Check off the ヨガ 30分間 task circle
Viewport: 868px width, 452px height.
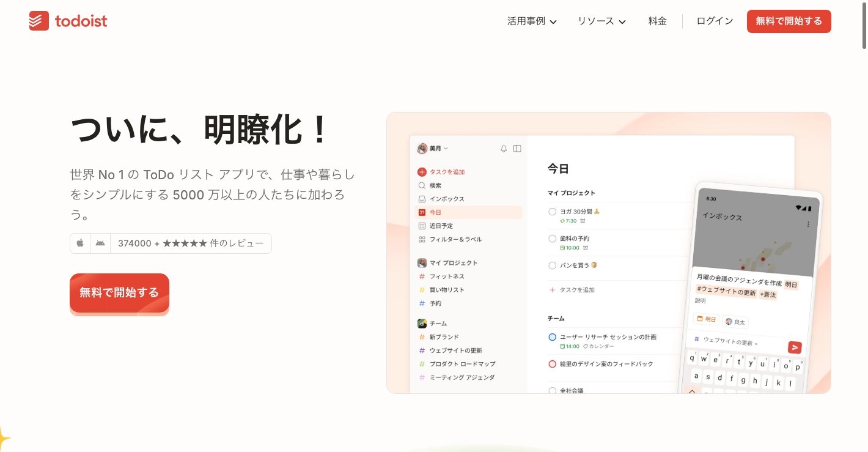click(552, 212)
